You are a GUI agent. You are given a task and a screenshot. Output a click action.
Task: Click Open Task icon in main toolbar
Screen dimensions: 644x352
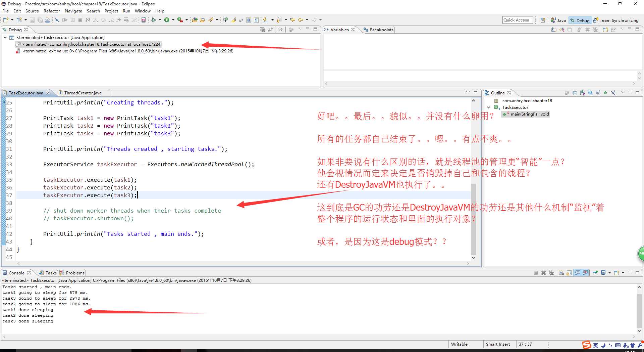coord(202,20)
